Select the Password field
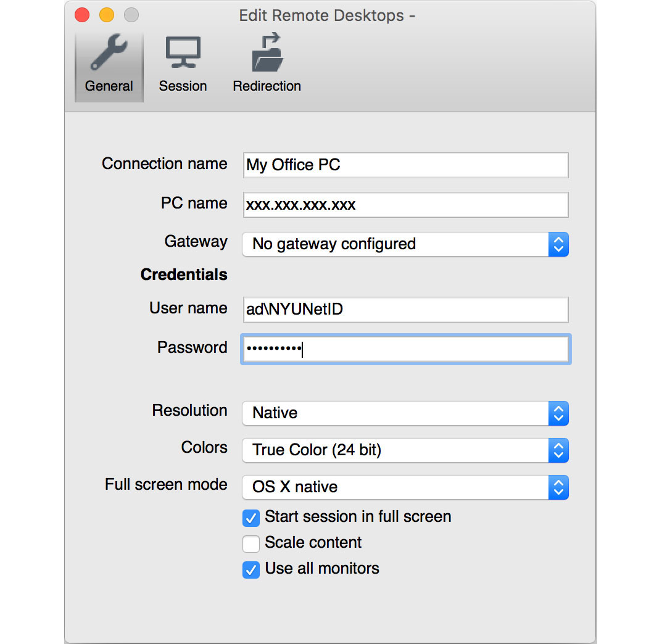The width and height of the screenshot is (662, 644). coord(405,350)
